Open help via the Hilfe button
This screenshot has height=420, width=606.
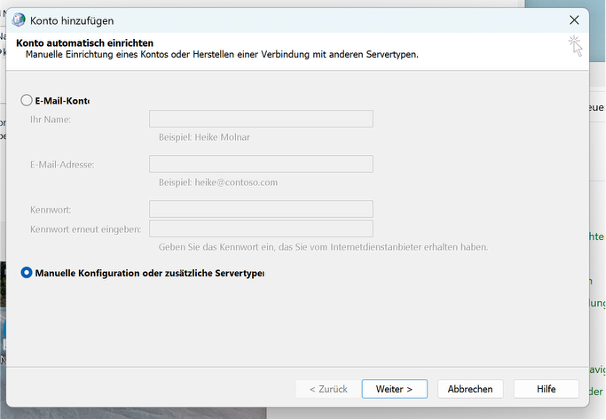click(x=546, y=388)
